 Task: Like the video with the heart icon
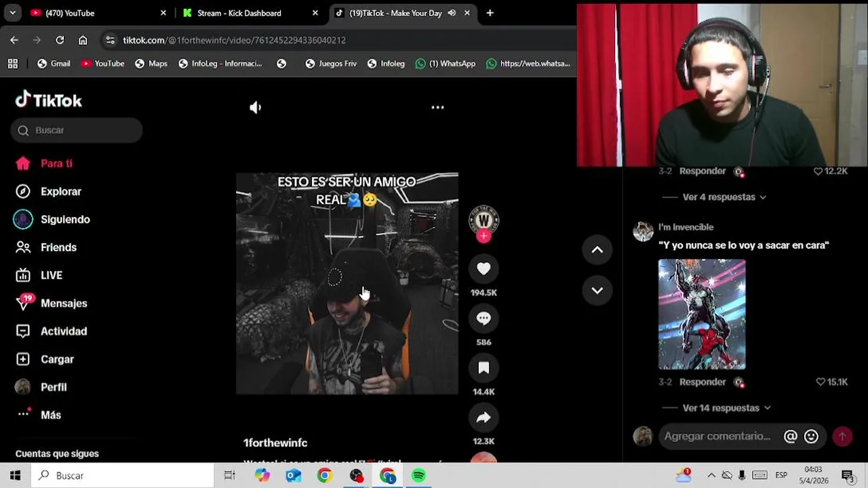tap(484, 269)
